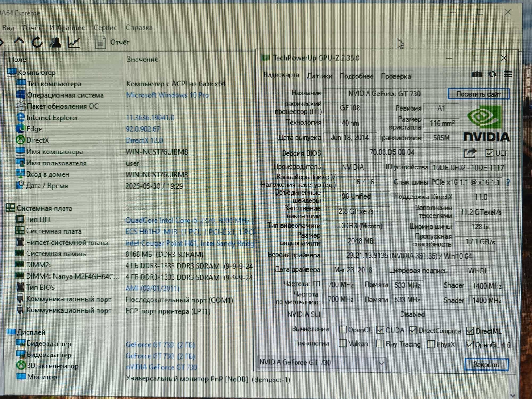The height and width of the screenshot is (399, 532).
Task: Click the Отчёт report toolbar button
Action: 112,42
